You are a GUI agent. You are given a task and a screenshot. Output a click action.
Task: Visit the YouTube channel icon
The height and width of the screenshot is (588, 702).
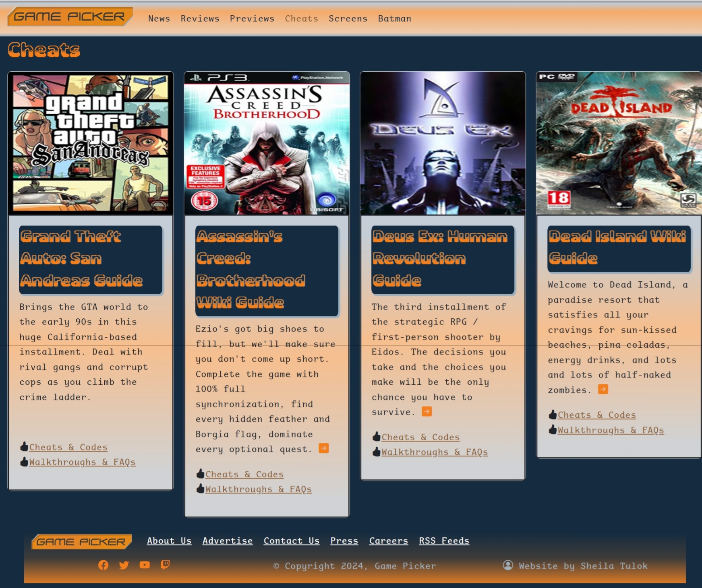pyautogui.click(x=145, y=565)
